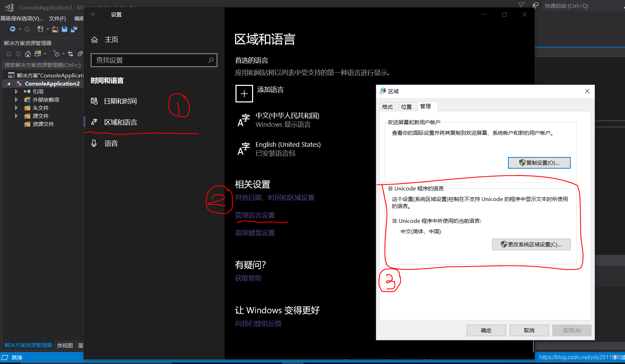This screenshot has width=625, height=364.
Task: Click the language icon beside English (United States)
Action: [244, 149]
